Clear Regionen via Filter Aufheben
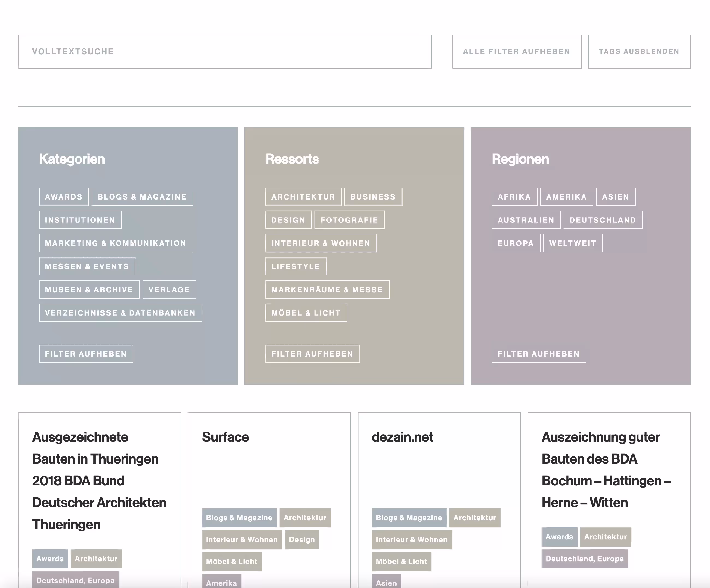 click(539, 354)
